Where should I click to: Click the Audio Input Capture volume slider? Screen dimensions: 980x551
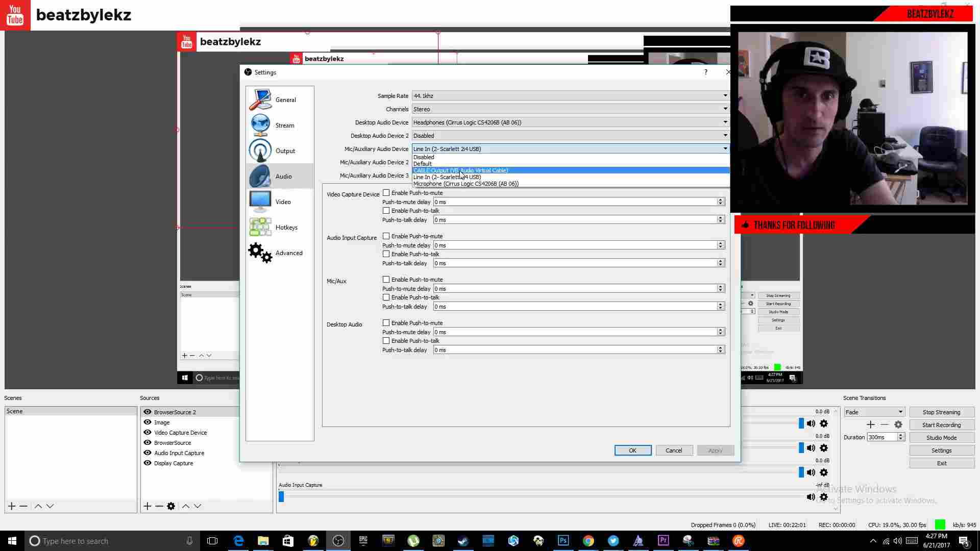click(x=541, y=497)
